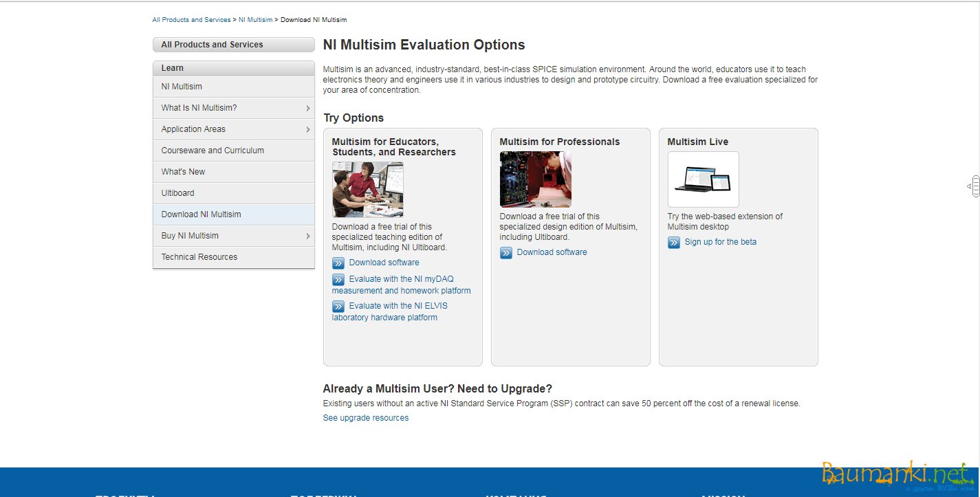
Task: Open What Is NI Multisim? in sidebar
Action: pyautogui.click(x=234, y=108)
